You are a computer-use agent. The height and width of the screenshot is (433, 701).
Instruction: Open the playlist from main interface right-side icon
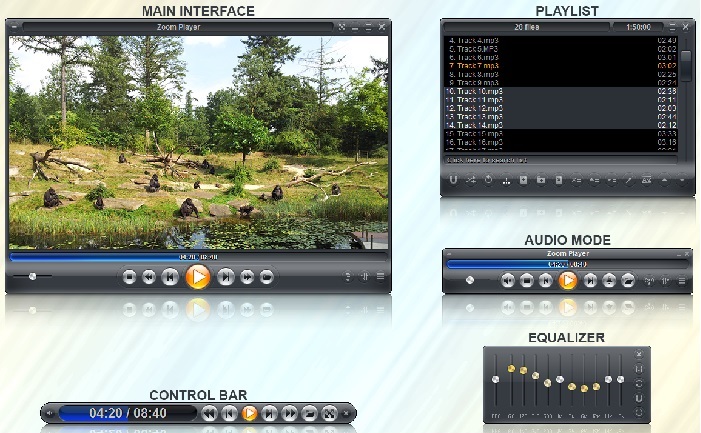[380, 277]
